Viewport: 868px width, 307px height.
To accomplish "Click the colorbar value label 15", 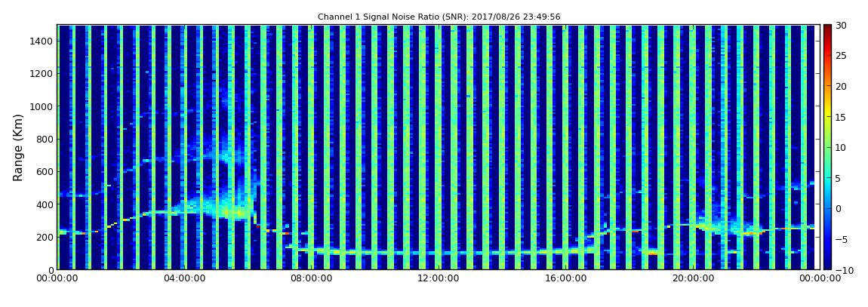I will click(841, 117).
